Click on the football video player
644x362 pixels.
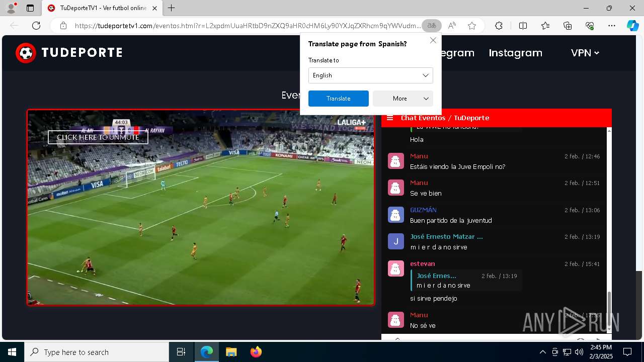point(201,208)
